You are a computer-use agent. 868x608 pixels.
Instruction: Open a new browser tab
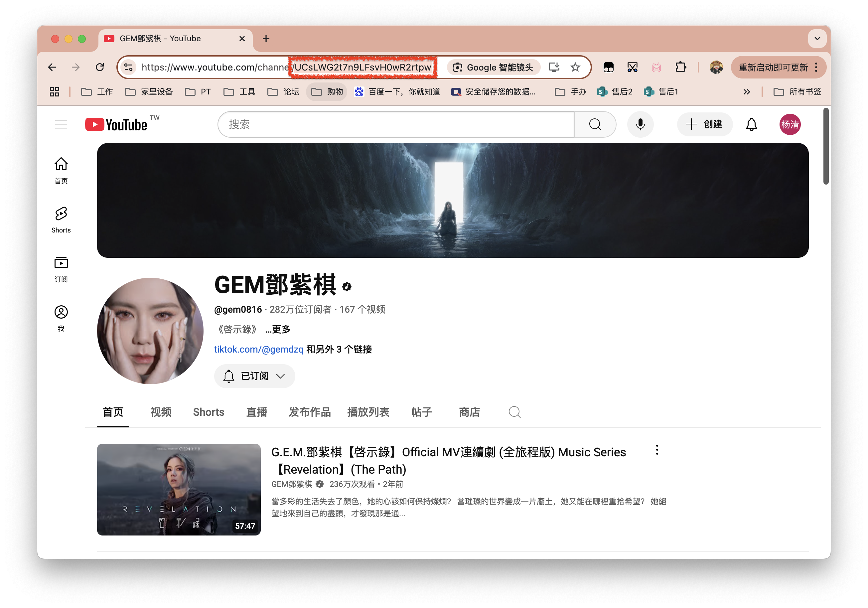pyautogui.click(x=266, y=39)
